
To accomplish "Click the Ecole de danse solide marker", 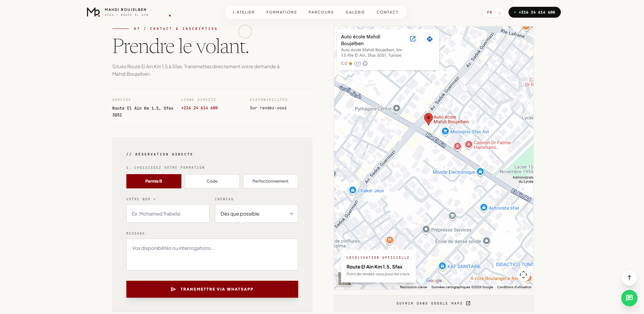I will click(487, 241).
